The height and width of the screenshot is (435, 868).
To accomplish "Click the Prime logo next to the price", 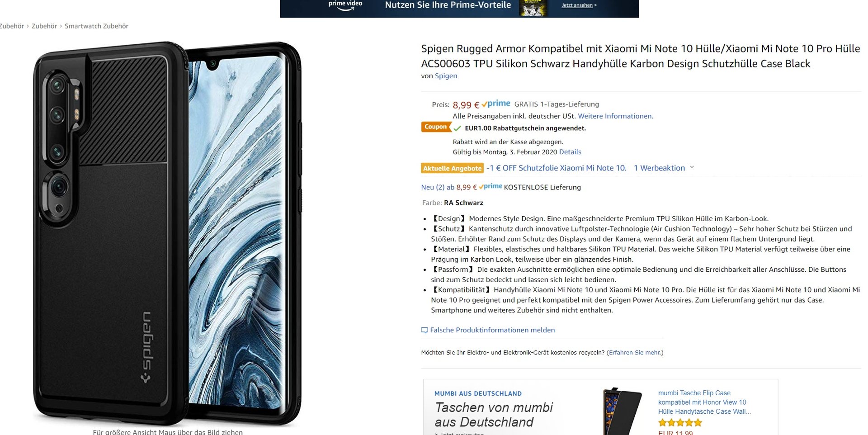I will click(x=496, y=104).
